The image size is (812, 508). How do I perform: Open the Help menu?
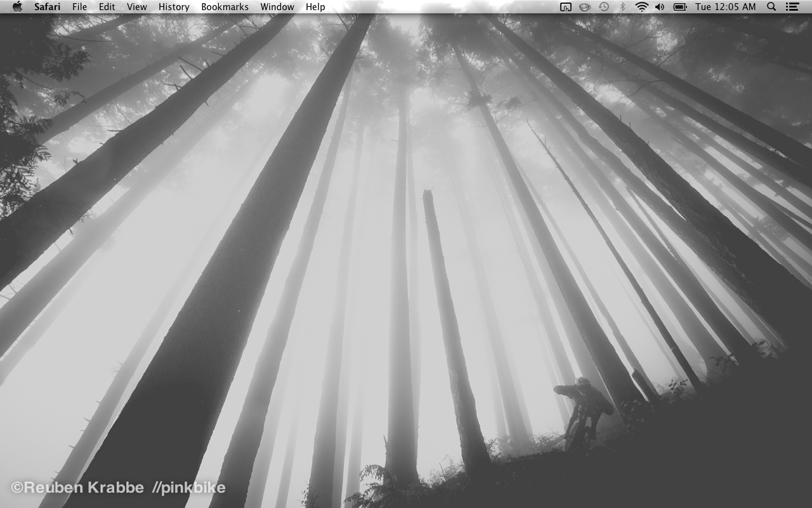(315, 7)
